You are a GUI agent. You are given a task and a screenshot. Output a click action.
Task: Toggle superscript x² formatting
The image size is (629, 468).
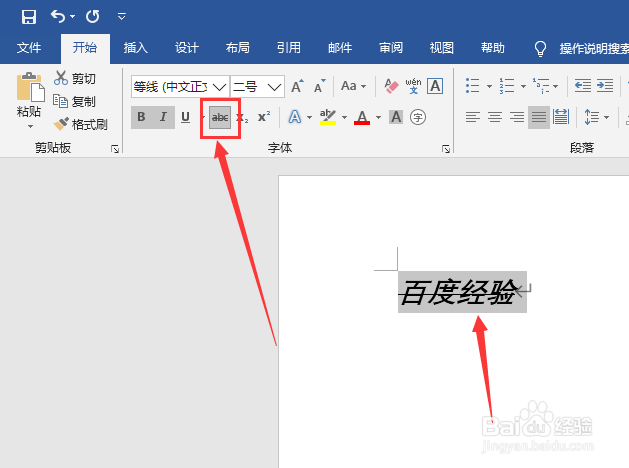(x=264, y=117)
